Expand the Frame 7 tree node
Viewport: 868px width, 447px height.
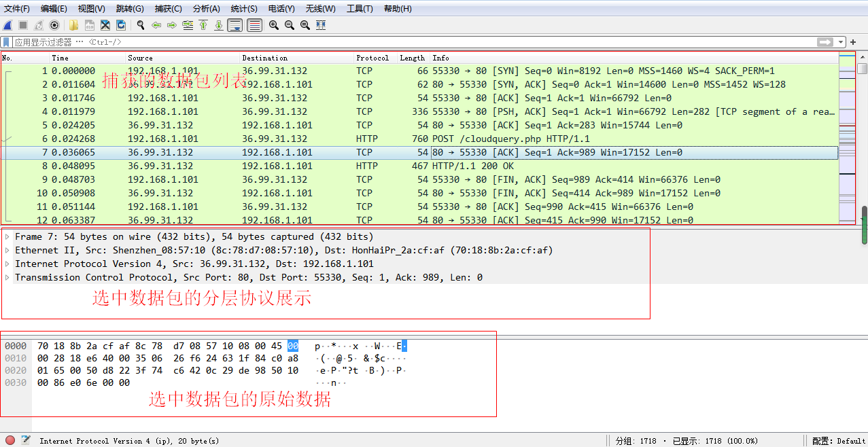pyautogui.click(x=7, y=236)
